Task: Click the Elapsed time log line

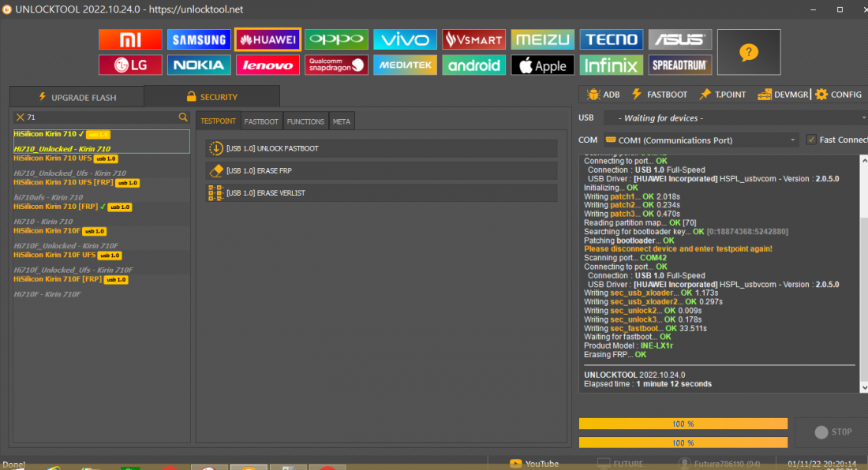Action: [x=648, y=384]
